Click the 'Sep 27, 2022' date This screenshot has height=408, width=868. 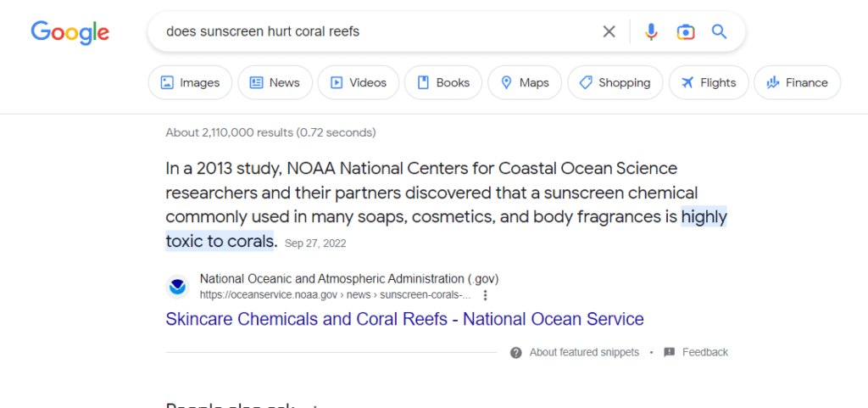pos(315,243)
